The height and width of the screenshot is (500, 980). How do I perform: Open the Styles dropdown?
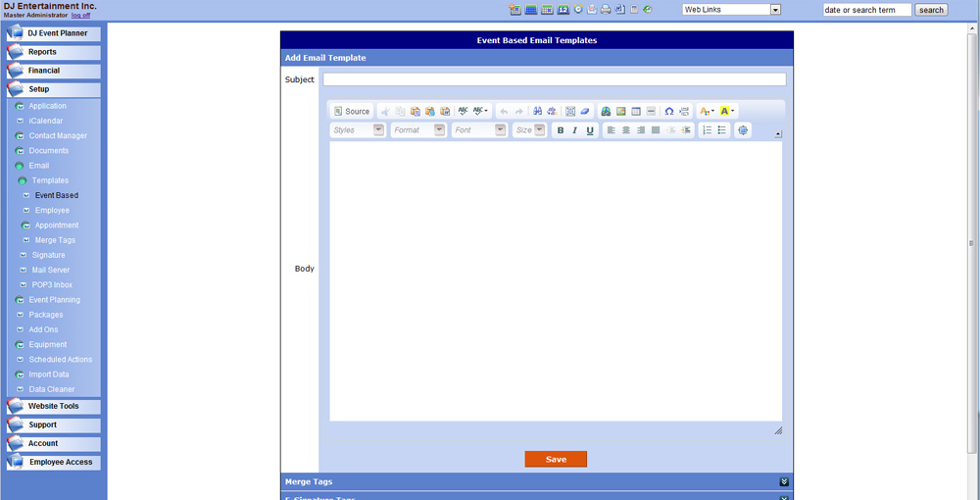pos(358,130)
